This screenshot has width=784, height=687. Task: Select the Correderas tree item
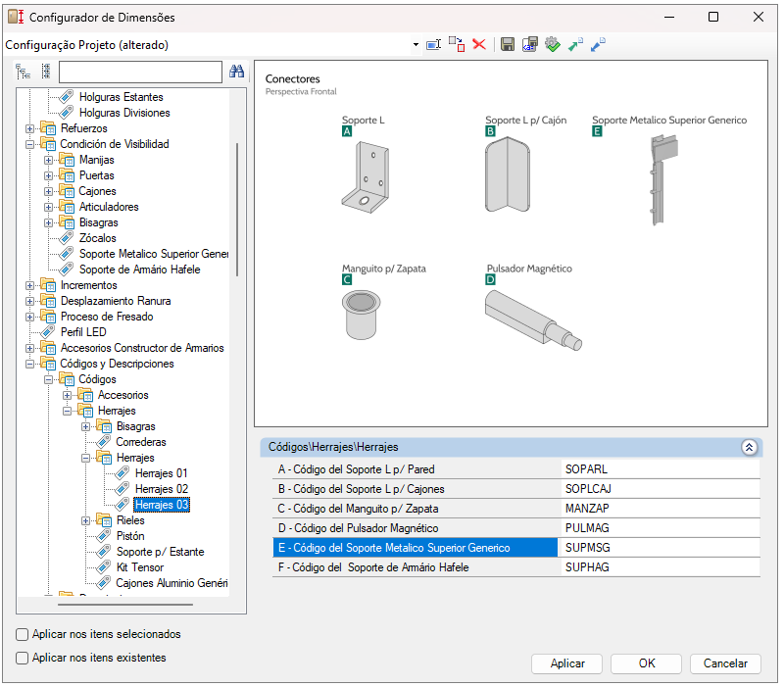pyautogui.click(x=141, y=442)
